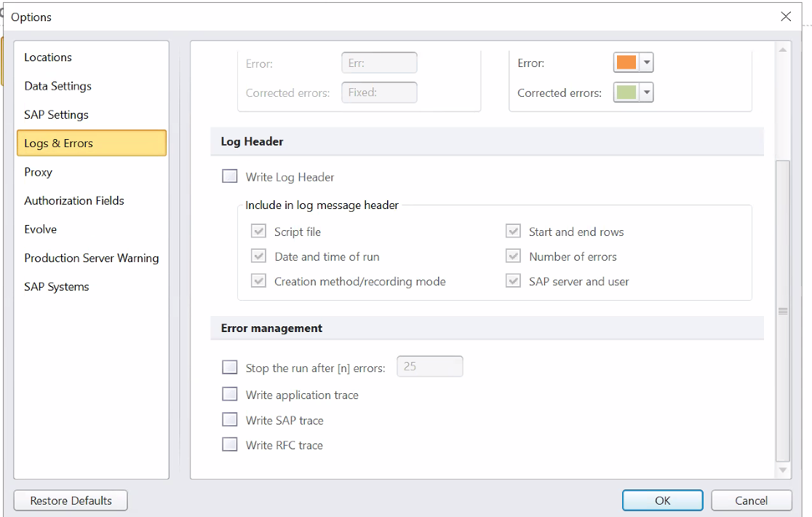This screenshot has width=812, height=517.
Task: Enable the Write Log Header checkbox
Action: pos(230,177)
